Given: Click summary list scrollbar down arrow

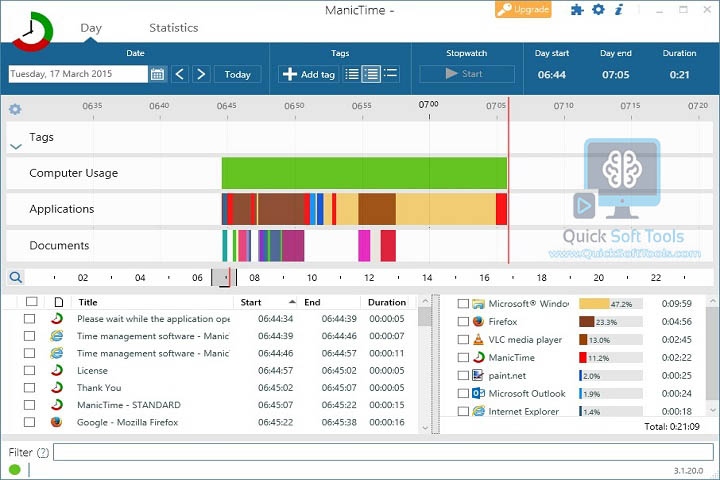Looking at the screenshot, I should (713, 410).
